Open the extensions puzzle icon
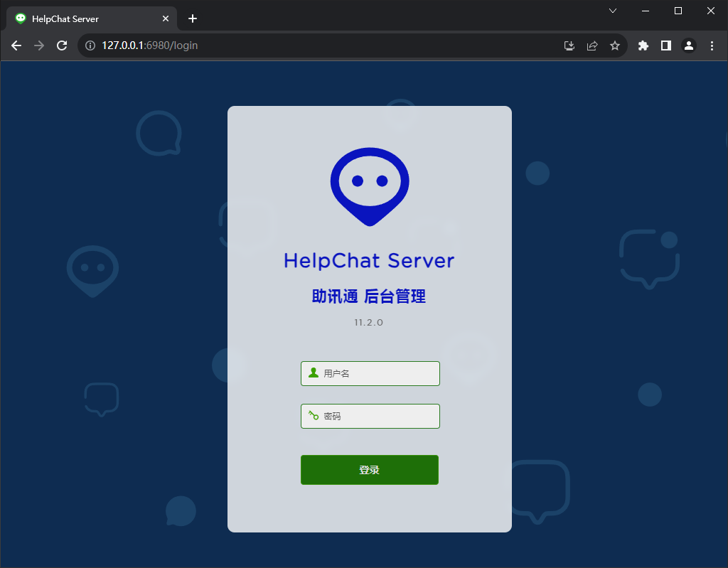The width and height of the screenshot is (728, 568). [x=643, y=45]
